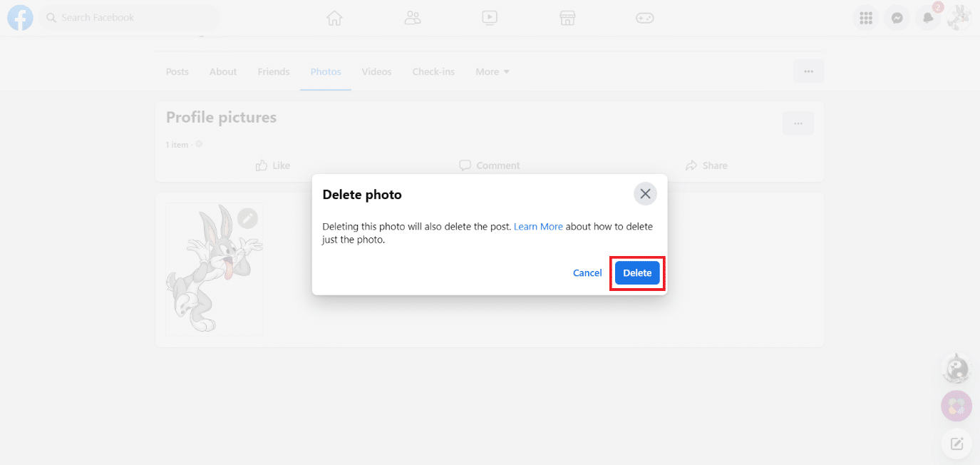Compose a new message from bottom-right pencil
The image size is (980, 465).
point(956,443)
